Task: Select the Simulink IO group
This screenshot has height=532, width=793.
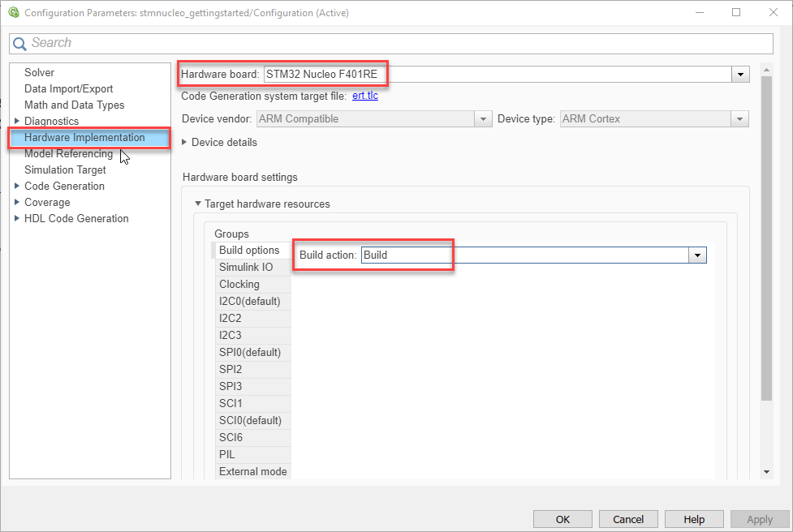Action: click(x=246, y=267)
